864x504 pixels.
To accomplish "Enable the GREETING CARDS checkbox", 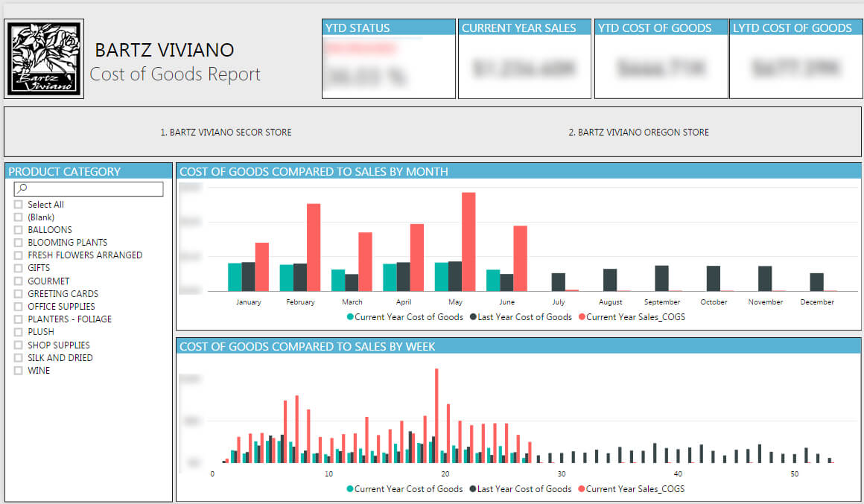I will 18,293.
